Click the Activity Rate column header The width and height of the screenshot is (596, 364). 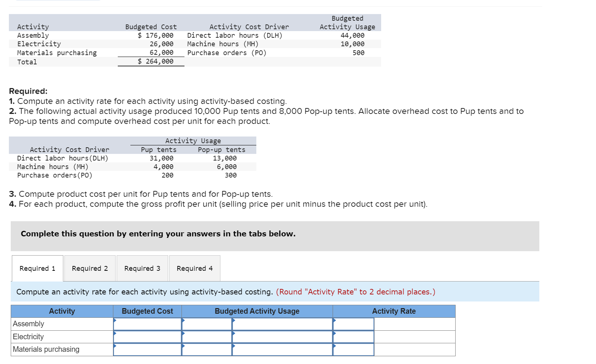coord(394,311)
